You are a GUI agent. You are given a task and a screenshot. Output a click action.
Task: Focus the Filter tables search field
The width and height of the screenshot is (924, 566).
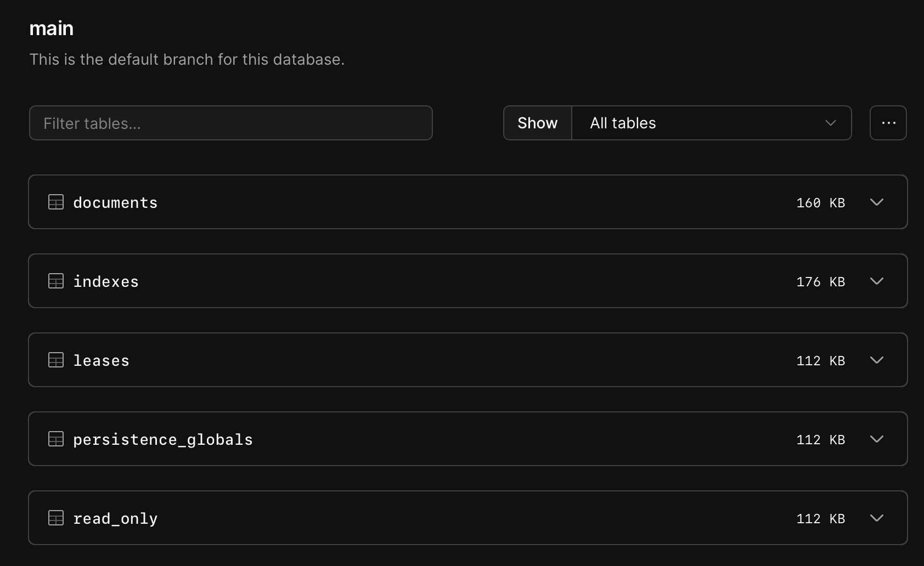pos(231,123)
